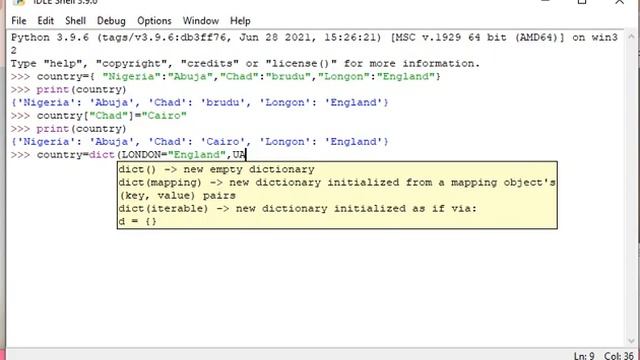Maximize the IDLE Shell window
This screenshot has height=360, width=640.
(582, 2)
